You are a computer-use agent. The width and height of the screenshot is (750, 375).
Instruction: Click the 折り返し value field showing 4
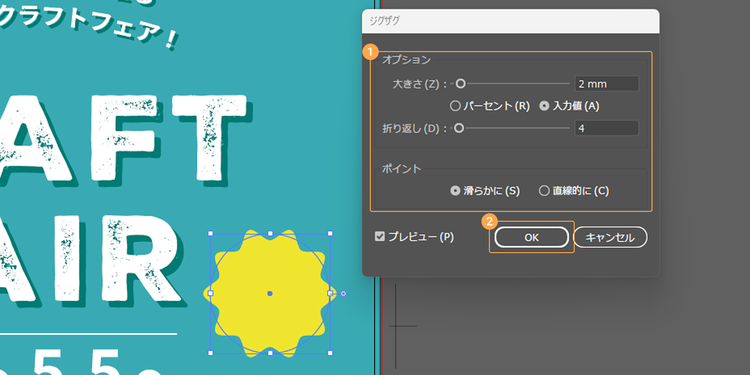[x=607, y=128]
